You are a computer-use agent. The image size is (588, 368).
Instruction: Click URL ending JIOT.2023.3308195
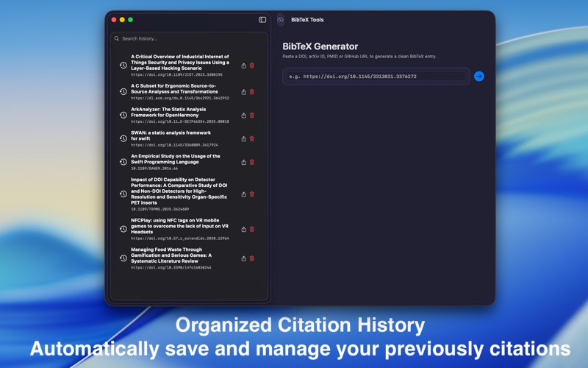pyautogui.click(x=176, y=75)
